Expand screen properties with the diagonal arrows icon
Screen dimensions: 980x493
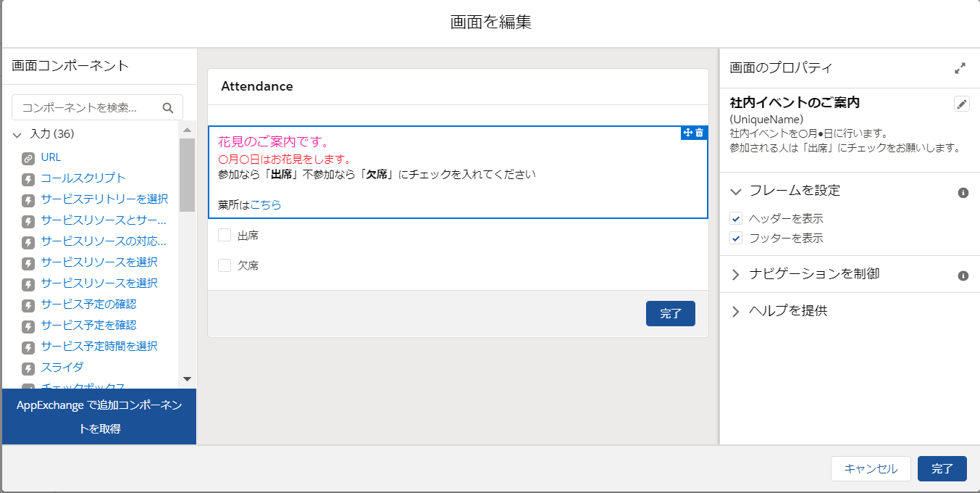click(960, 68)
